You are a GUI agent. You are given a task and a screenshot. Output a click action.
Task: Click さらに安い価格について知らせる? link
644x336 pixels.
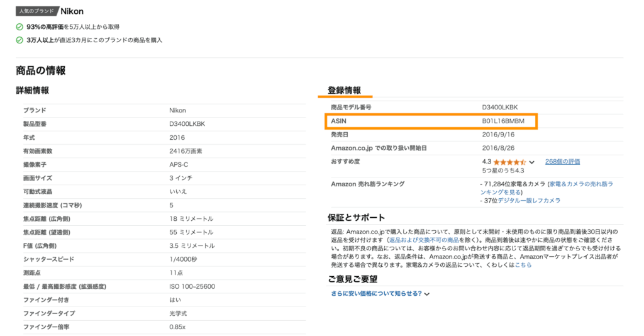(x=376, y=294)
